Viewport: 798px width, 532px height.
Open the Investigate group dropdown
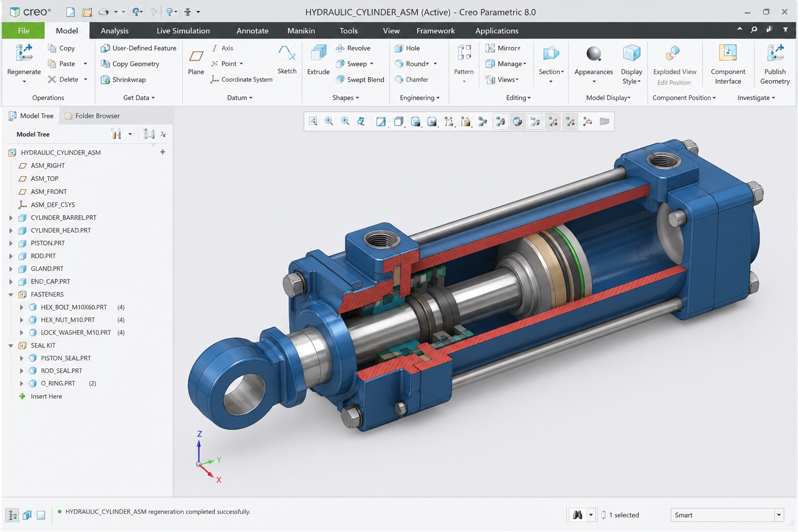pos(756,98)
